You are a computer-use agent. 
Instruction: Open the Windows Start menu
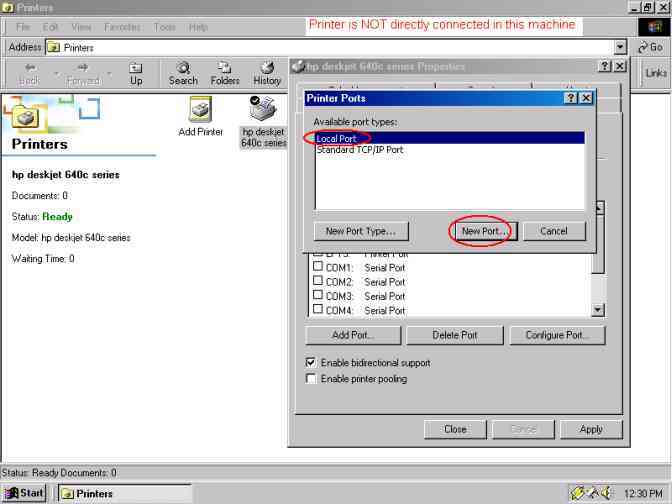coord(25,493)
